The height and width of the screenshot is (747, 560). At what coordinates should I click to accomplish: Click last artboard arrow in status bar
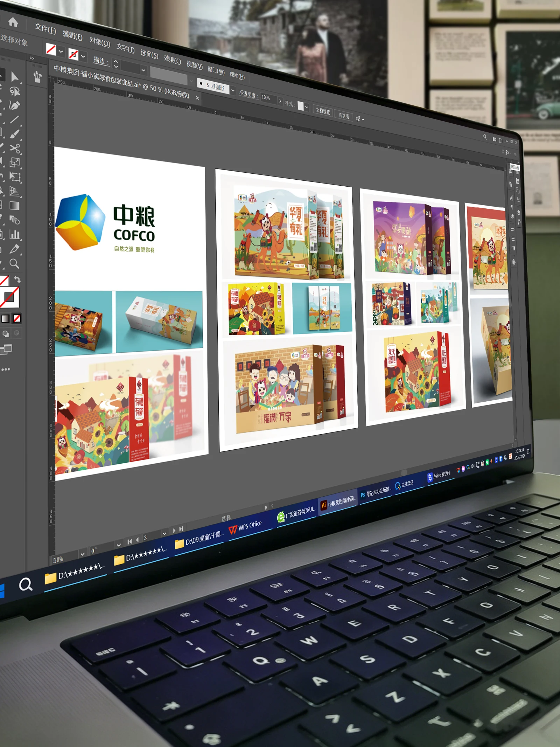point(181,529)
